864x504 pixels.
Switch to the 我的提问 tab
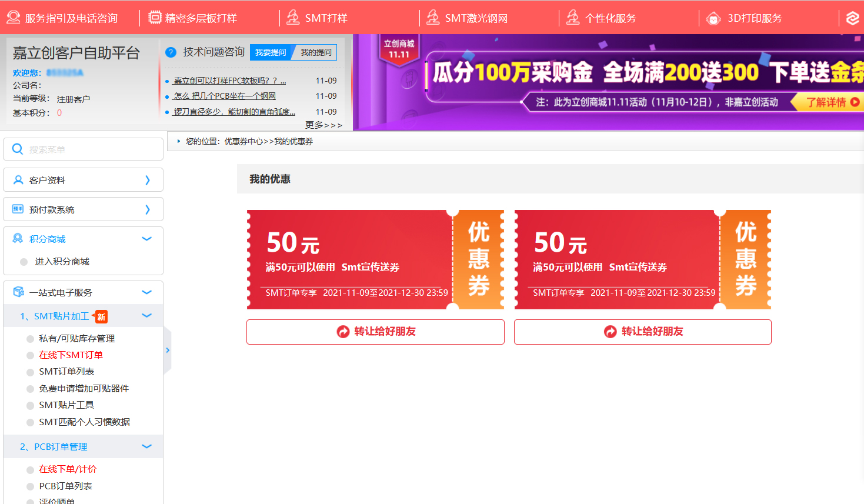(x=316, y=52)
